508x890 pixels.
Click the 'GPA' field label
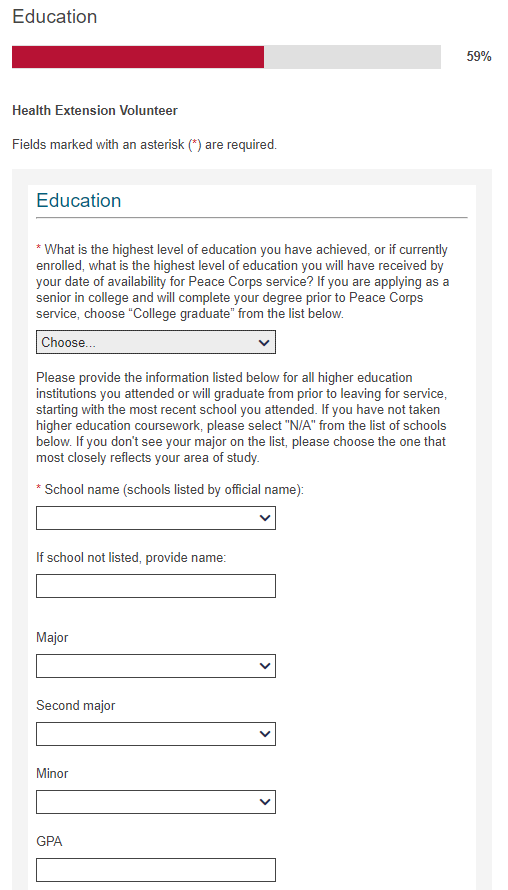pos(49,841)
